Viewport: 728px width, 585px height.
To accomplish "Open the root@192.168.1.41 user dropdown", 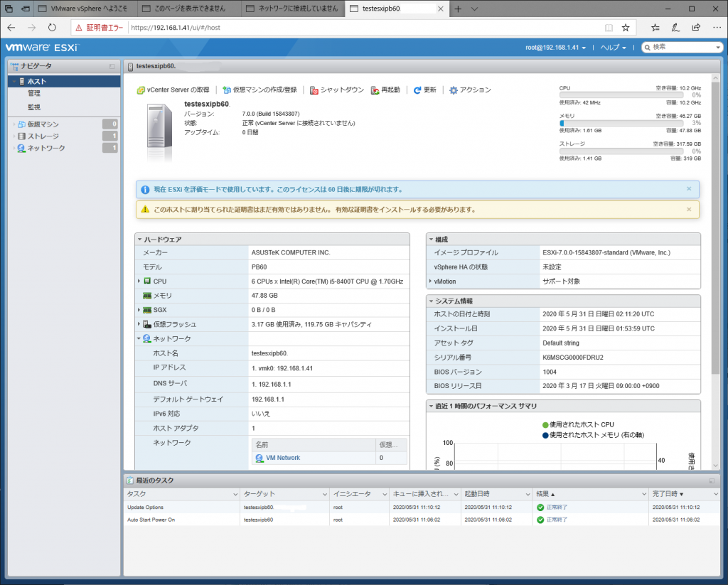I will 555,48.
